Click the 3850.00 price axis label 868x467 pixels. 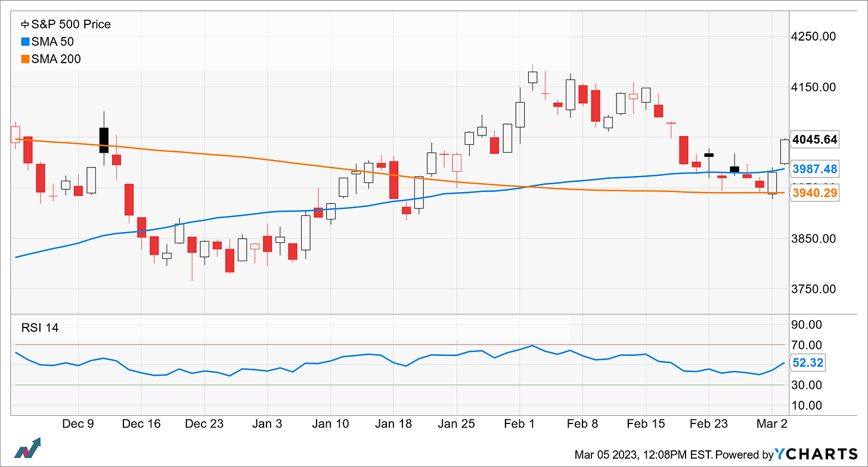coord(814,239)
